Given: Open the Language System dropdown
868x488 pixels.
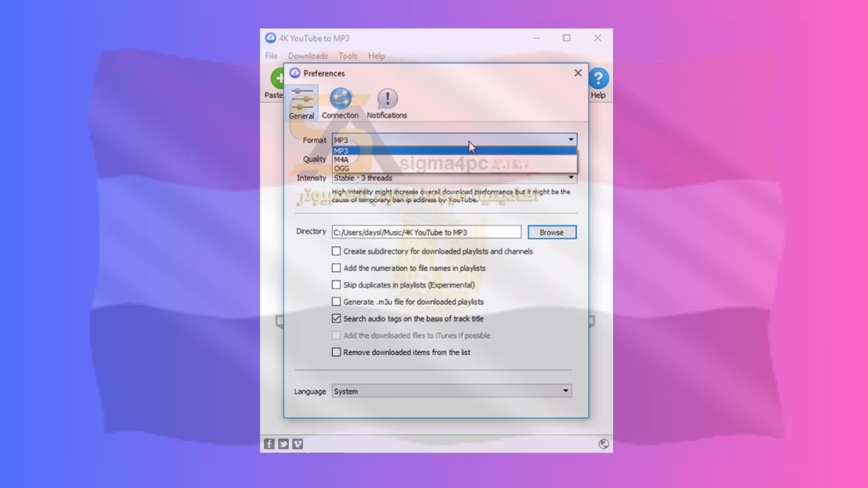Looking at the screenshot, I should (451, 391).
